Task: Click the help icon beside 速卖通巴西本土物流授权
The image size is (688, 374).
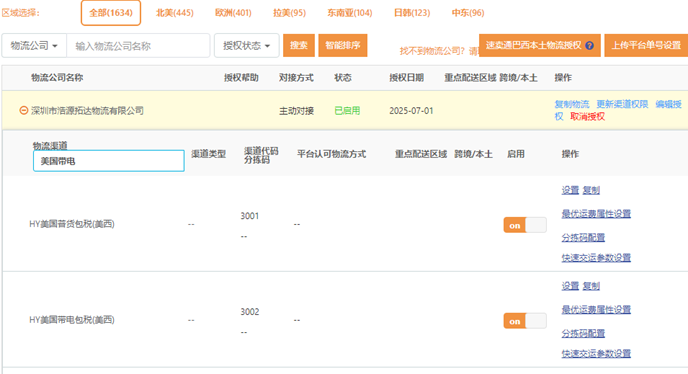Action: click(x=589, y=45)
